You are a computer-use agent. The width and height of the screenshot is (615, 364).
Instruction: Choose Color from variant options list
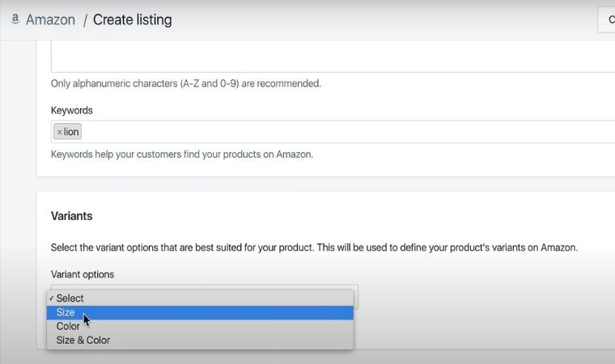pyautogui.click(x=68, y=326)
